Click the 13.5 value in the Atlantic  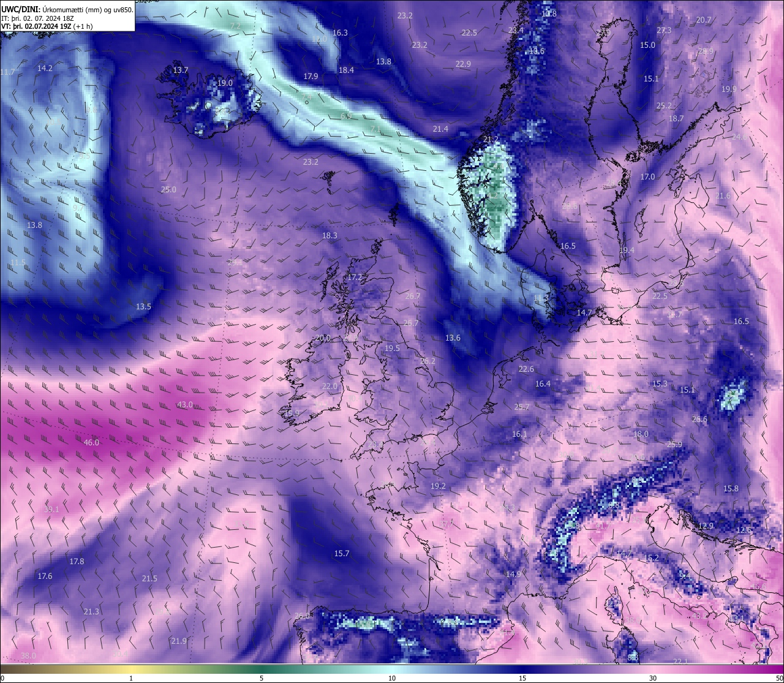tap(143, 307)
